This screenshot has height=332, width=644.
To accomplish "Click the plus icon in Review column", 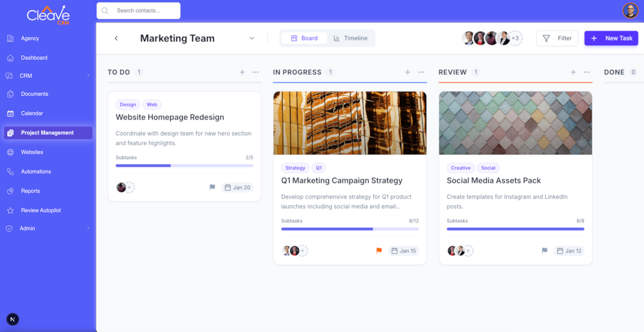I will click(x=573, y=72).
